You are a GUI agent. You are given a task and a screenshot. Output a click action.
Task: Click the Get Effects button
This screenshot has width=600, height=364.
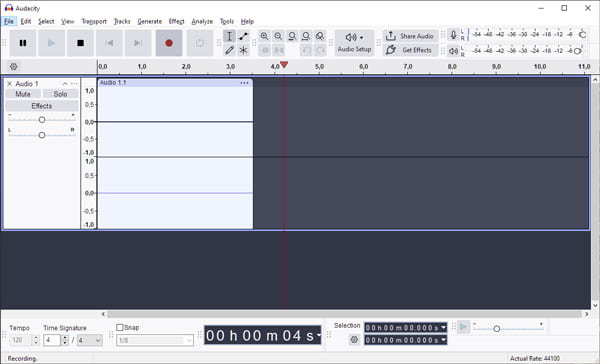[x=410, y=50]
